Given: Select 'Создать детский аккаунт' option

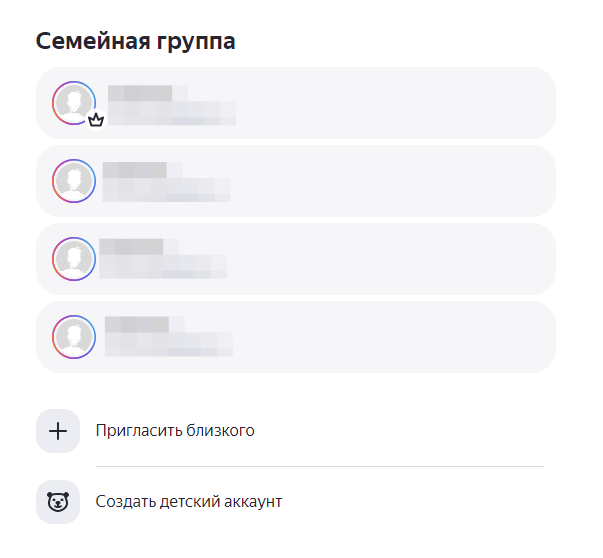Looking at the screenshot, I should (189, 501).
